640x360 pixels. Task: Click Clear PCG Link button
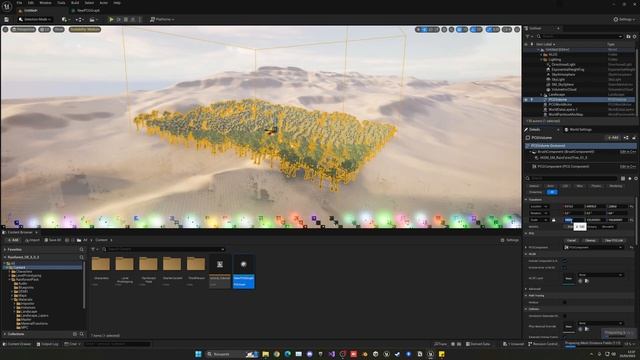[613, 240]
